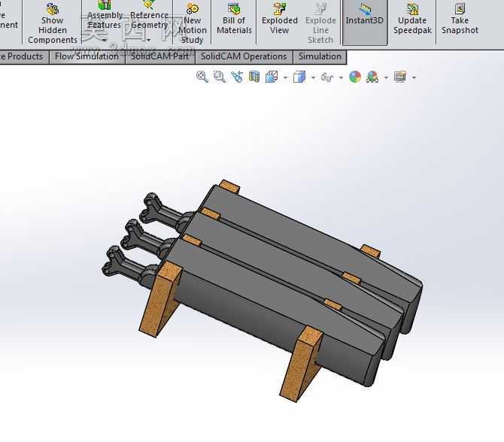Click Update Speedpak button
504x442 pixels.
412,20
